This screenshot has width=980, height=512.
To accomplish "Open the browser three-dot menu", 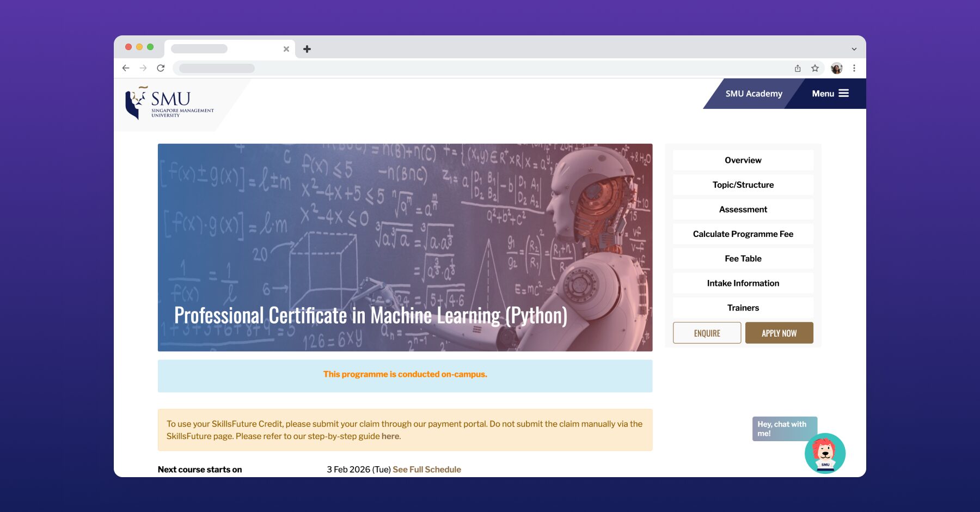I will (x=854, y=68).
